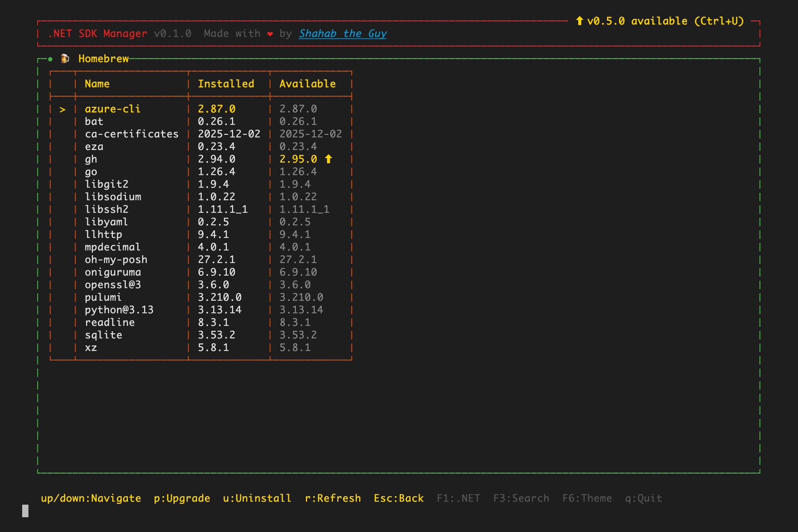This screenshot has height=532, width=798.
Task: Click the Available column header
Action: (x=308, y=84)
